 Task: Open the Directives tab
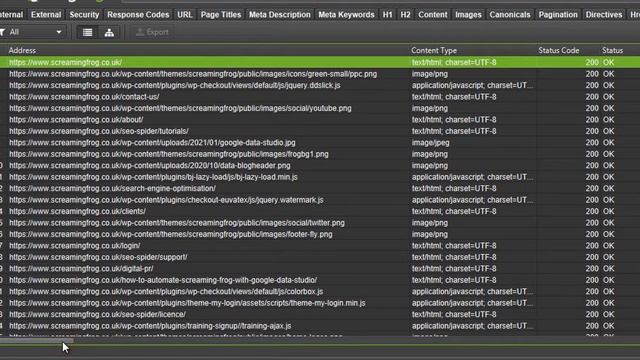click(604, 15)
